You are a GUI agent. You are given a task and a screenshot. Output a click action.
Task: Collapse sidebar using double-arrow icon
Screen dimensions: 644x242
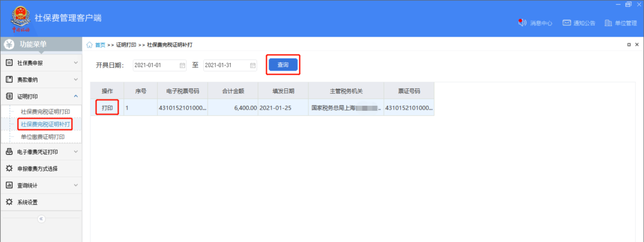[x=42, y=219]
